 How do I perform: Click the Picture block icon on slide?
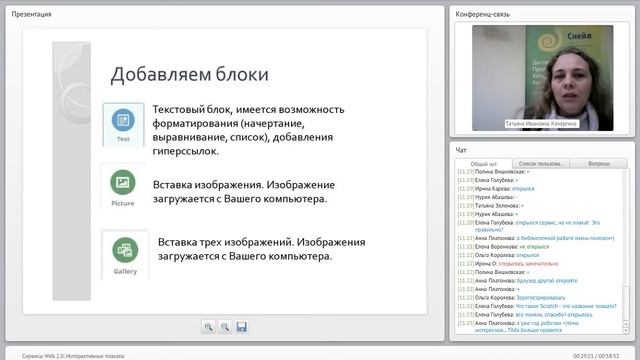coord(123,188)
